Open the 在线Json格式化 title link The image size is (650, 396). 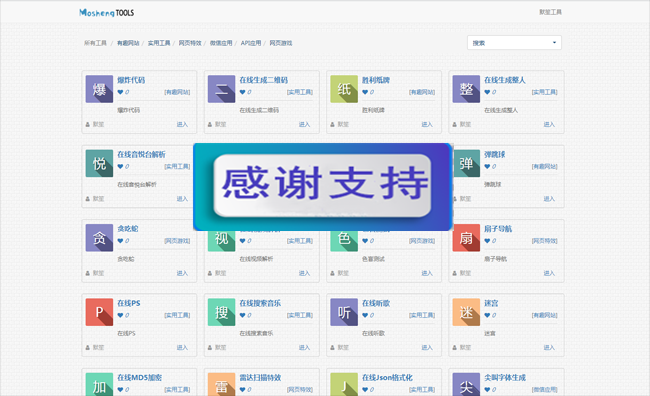387,377
